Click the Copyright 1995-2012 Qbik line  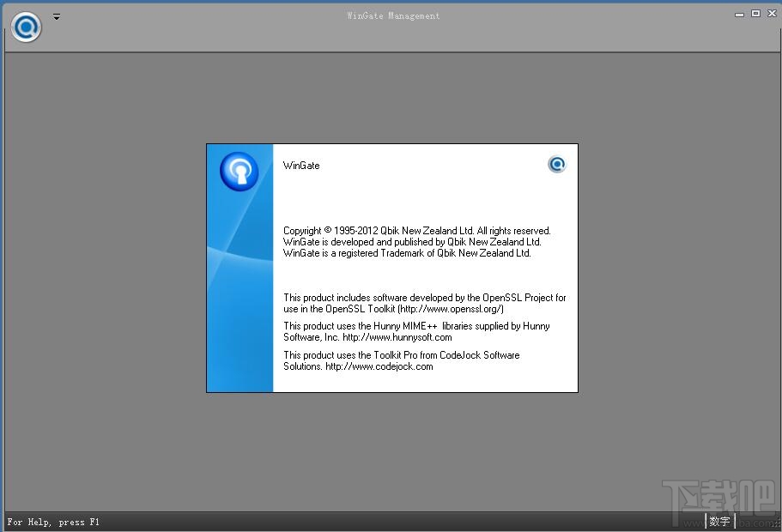(x=417, y=230)
